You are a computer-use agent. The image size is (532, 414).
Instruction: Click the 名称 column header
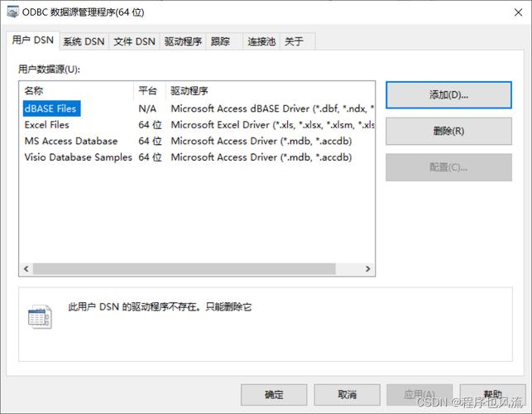click(x=76, y=91)
